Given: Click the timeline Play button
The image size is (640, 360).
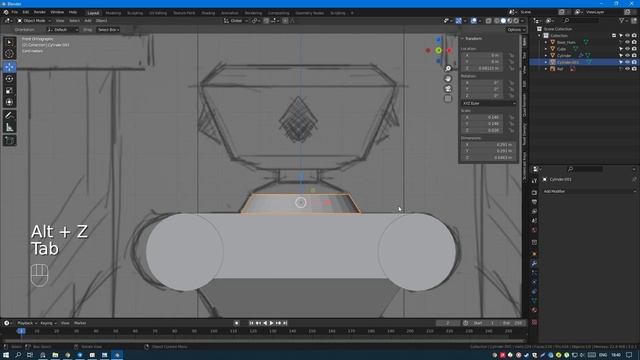Looking at the screenshot, I should point(271,323).
